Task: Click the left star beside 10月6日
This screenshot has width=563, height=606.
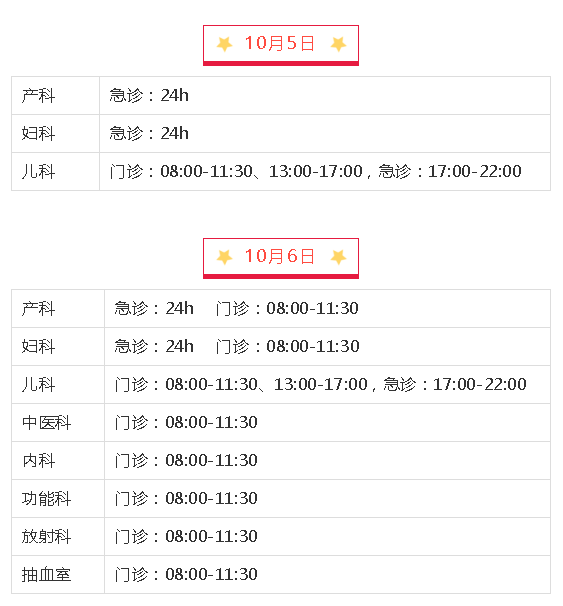Action: point(224,257)
